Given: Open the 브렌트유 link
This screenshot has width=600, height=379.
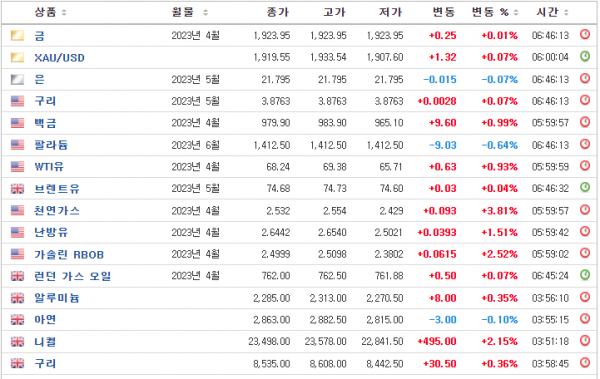Looking at the screenshot, I should coord(57,189).
